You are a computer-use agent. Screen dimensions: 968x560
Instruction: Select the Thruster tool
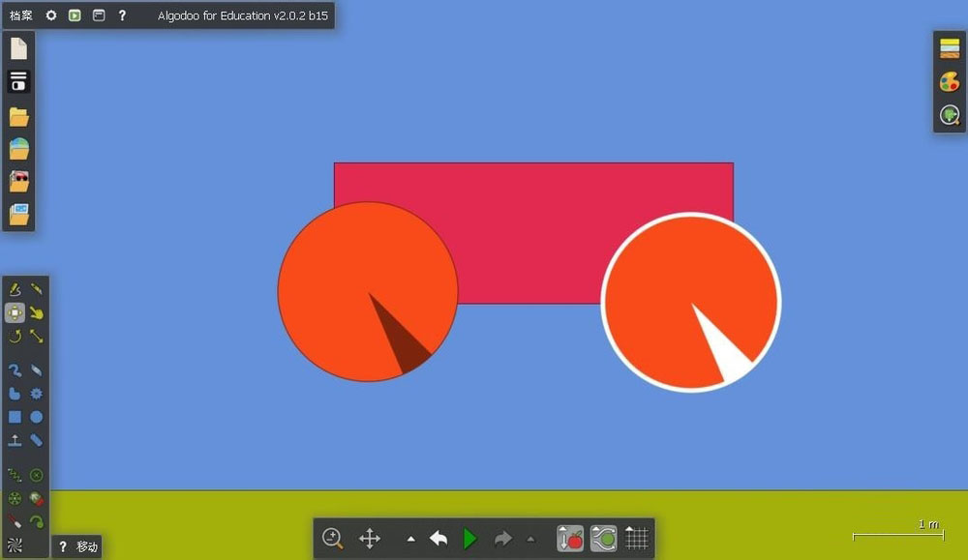[37, 498]
